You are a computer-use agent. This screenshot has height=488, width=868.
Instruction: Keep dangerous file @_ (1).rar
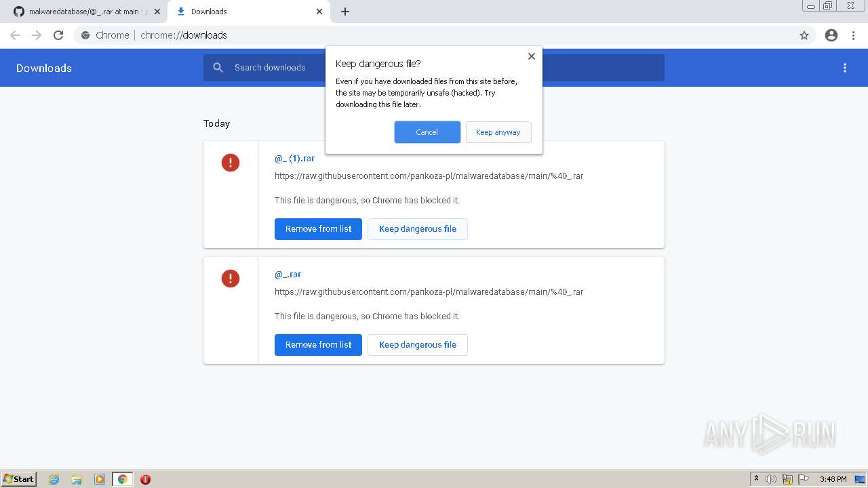(x=418, y=229)
